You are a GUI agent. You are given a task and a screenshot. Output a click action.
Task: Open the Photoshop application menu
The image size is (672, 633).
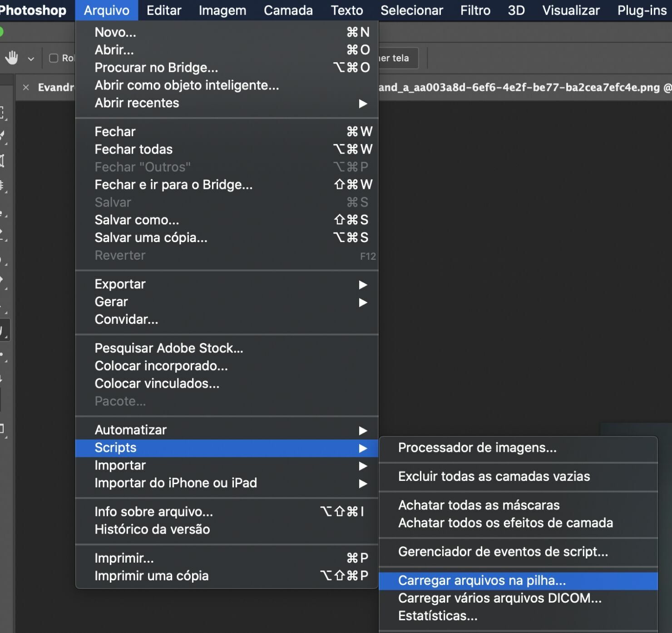[33, 10]
